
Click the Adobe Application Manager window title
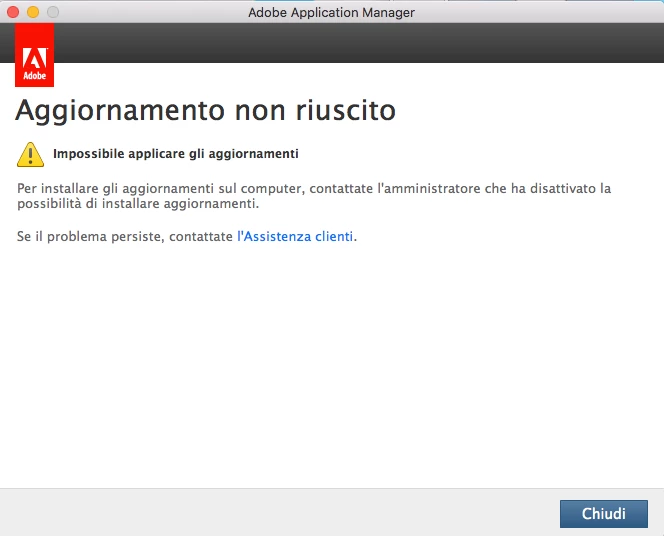[x=332, y=12]
